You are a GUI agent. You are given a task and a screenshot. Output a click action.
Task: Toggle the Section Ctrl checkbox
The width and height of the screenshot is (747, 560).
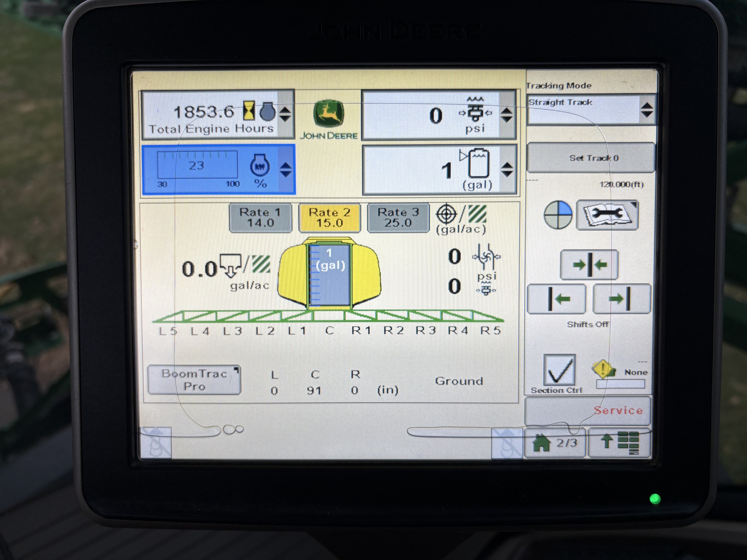tap(559, 370)
